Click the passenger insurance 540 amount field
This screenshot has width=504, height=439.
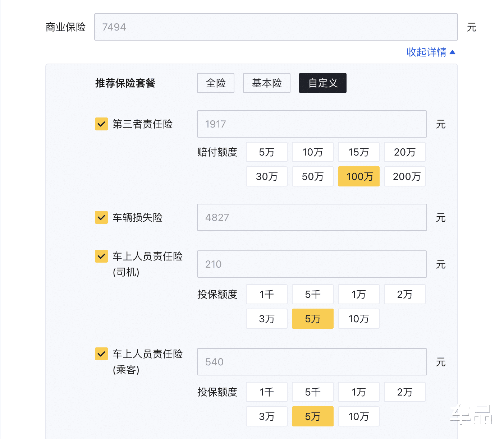click(x=312, y=362)
